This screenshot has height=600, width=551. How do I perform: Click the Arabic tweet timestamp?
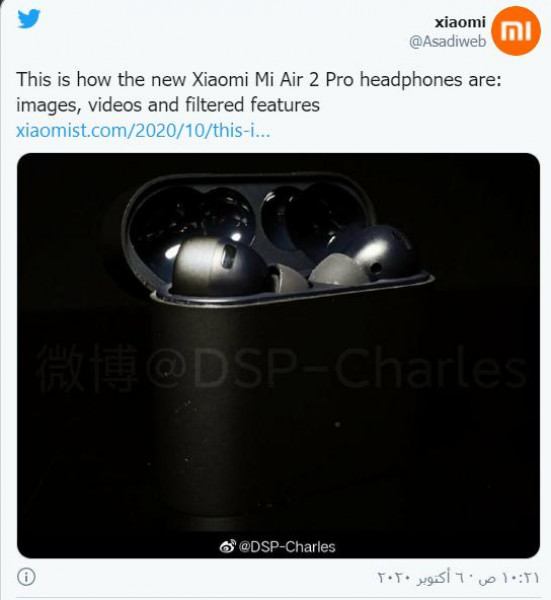[x=458, y=577]
